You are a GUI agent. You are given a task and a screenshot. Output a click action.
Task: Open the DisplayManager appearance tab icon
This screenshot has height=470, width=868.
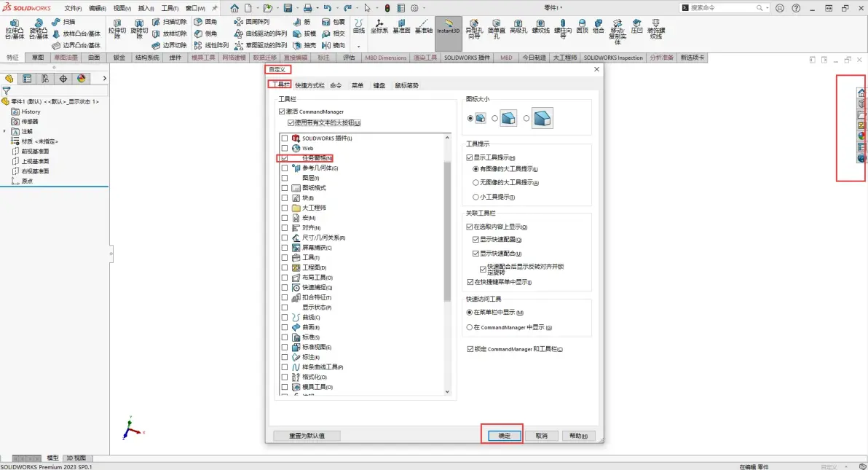click(x=82, y=79)
